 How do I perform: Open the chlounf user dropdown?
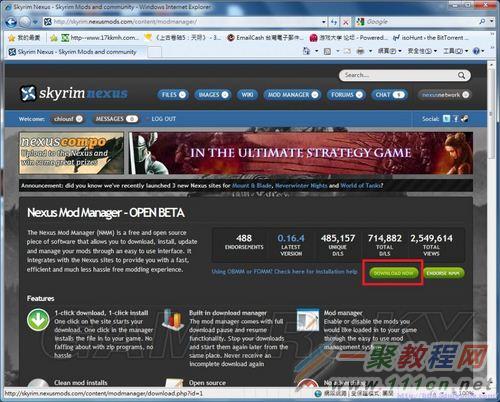click(x=79, y=119)
